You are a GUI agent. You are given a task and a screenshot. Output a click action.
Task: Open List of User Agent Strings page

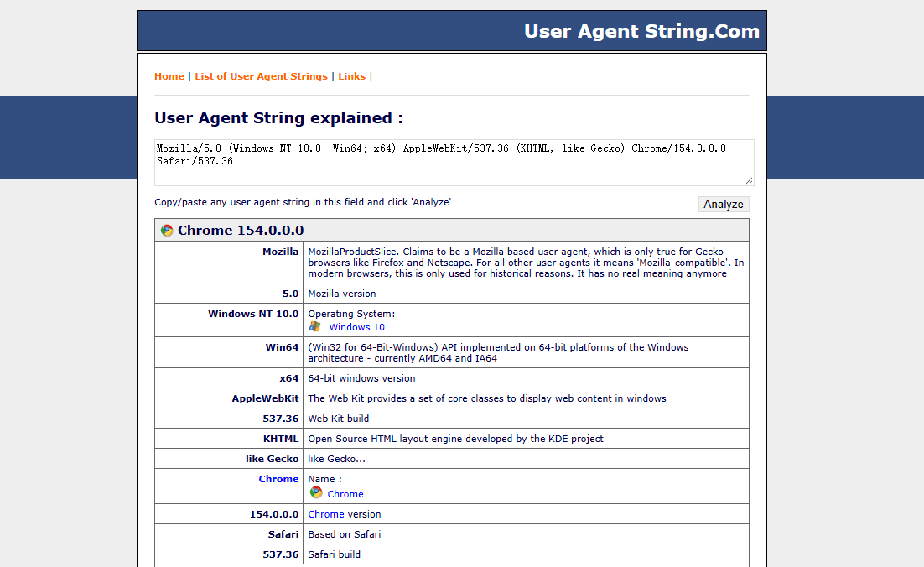coord(261,76)
